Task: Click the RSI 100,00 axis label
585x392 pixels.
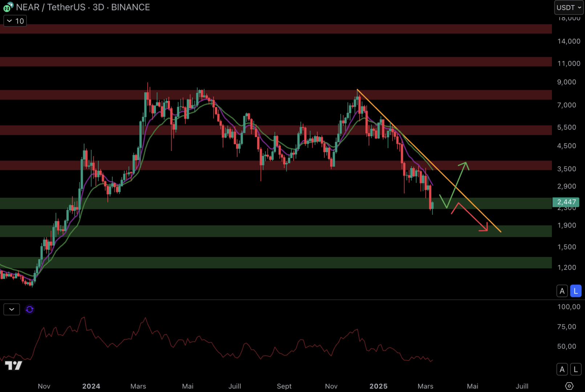Action: [569, 307]
